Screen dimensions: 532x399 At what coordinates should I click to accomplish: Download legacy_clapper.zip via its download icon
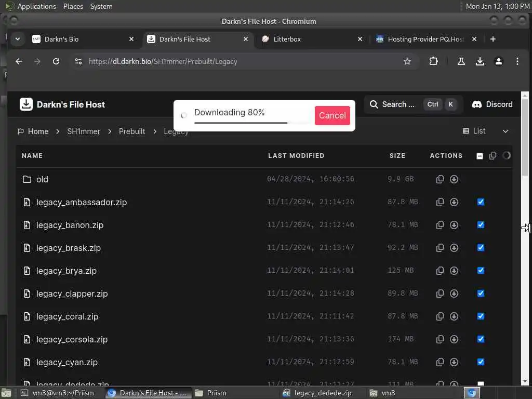(454, 294)
